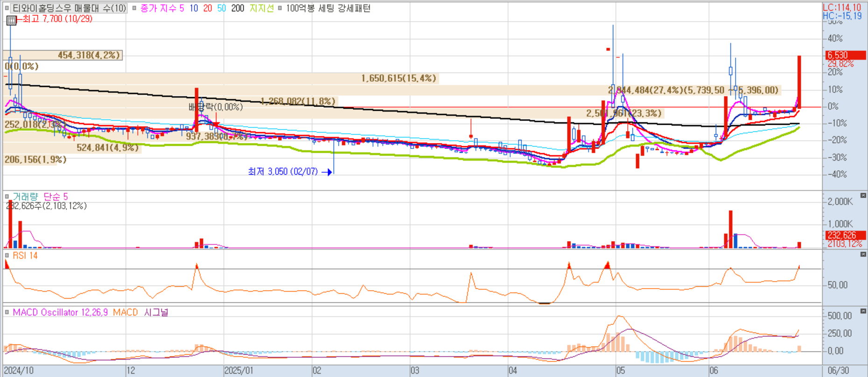Click the blue 10 moving average label
Image resolution: width=868 pixels, height=377 pixels.
click(194, 8)
